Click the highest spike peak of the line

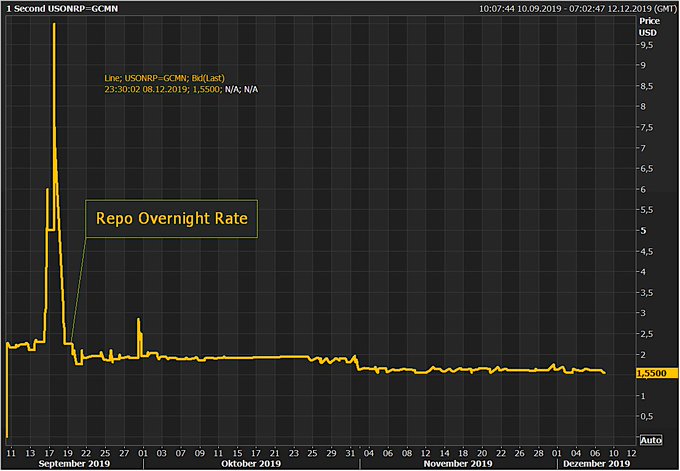(x=53, y=24)
